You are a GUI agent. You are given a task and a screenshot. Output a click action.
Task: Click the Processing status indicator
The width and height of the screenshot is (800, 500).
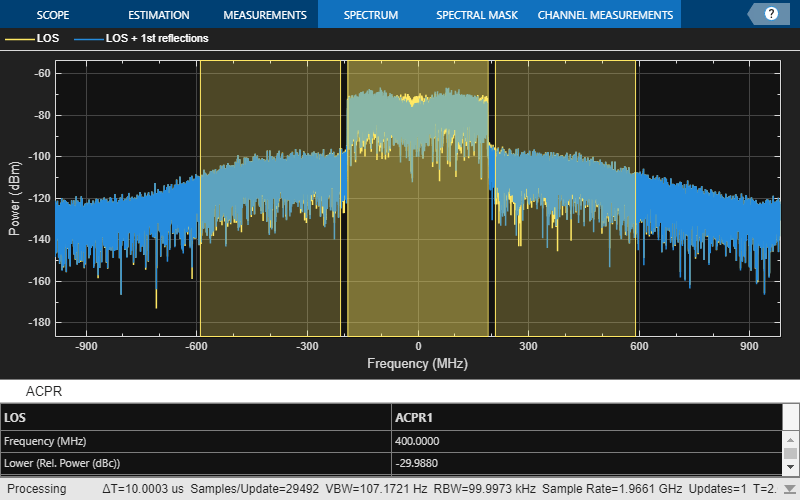(38, 489)
